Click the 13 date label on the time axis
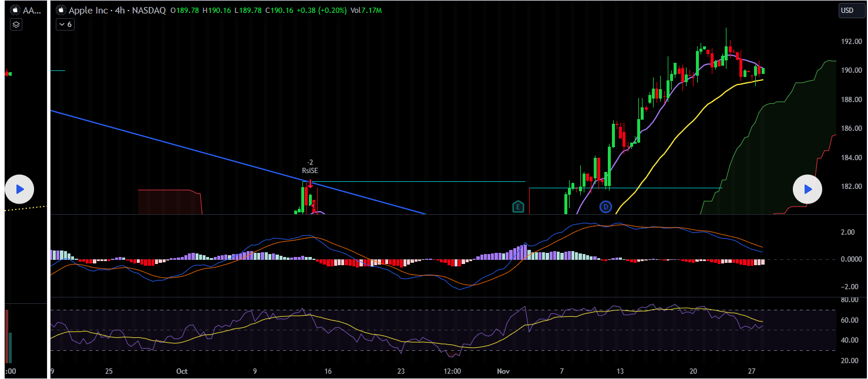 pyautogui.click(x=620, y=371)
